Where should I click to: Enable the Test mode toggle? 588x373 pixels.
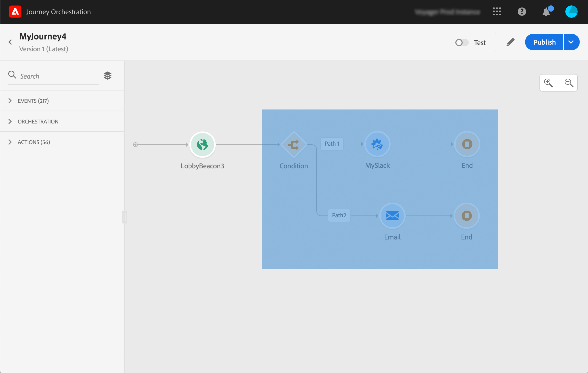pyautogui.click(x=462, y=43)
